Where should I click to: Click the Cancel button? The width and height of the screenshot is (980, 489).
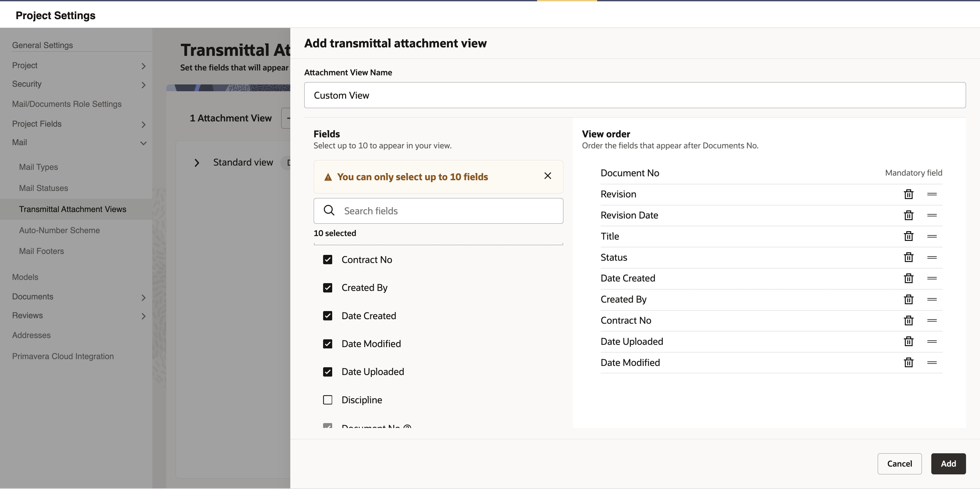(899, 463)
